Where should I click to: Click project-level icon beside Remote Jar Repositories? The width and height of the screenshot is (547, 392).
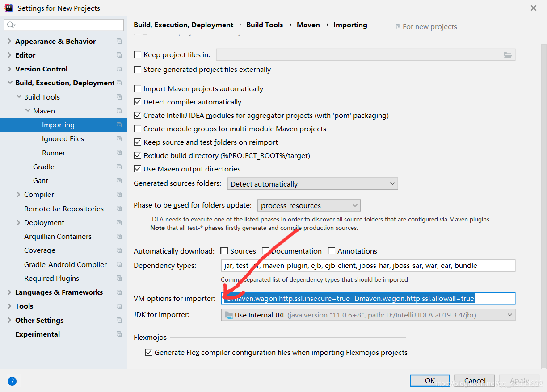[x=119, y=209]
